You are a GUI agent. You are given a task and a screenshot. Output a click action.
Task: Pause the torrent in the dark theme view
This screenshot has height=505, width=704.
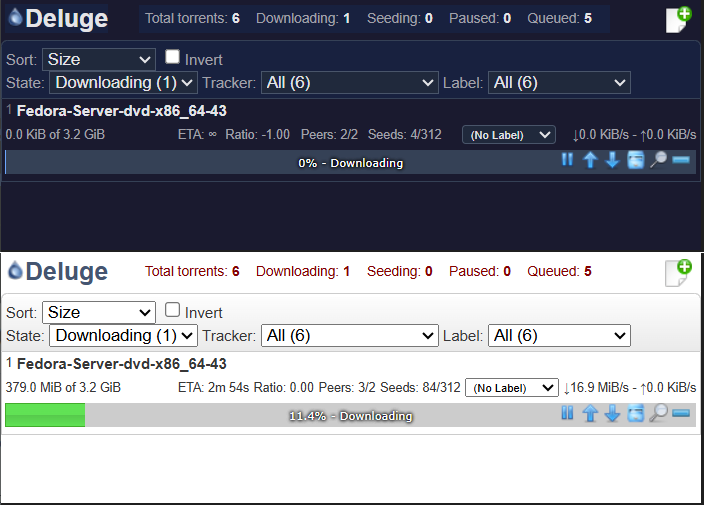[567, 159]
